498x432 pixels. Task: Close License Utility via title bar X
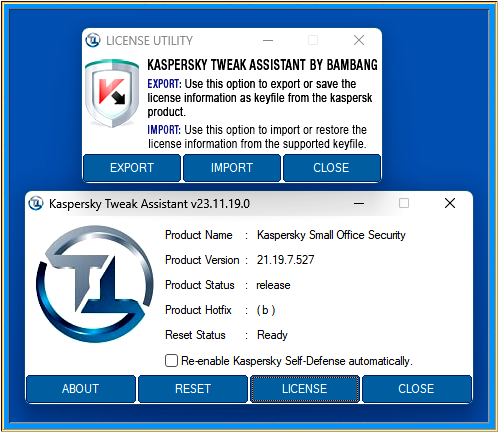point(359,40)
